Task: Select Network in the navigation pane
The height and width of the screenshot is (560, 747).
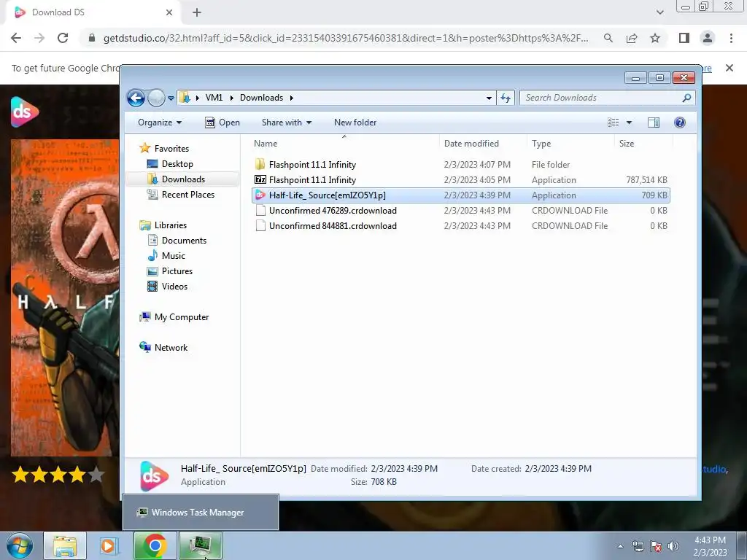Action: point(171,348)
